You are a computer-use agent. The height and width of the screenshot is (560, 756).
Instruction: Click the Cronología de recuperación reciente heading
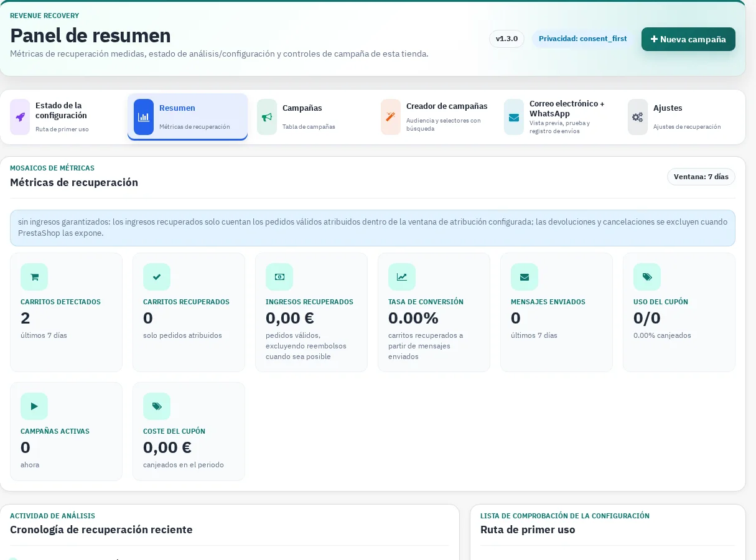(x=101, y=530)
